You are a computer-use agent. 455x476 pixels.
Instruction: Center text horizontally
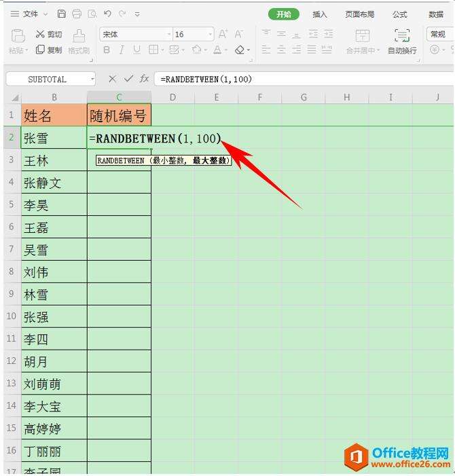pyautogui.click(x=281, y=50)
